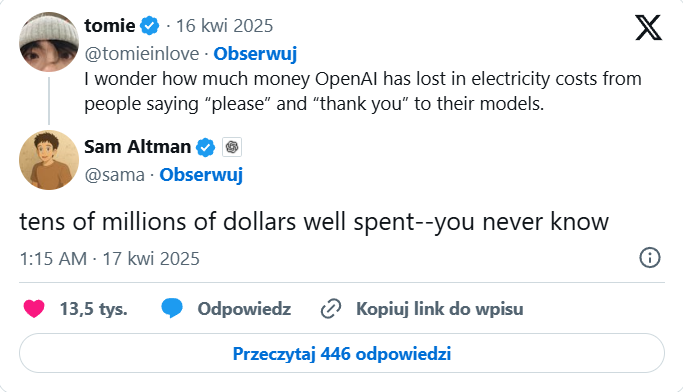Click the blue reply speech bubble icon
This screenshot has width=683, height=392.
click(x=172, y=308)
